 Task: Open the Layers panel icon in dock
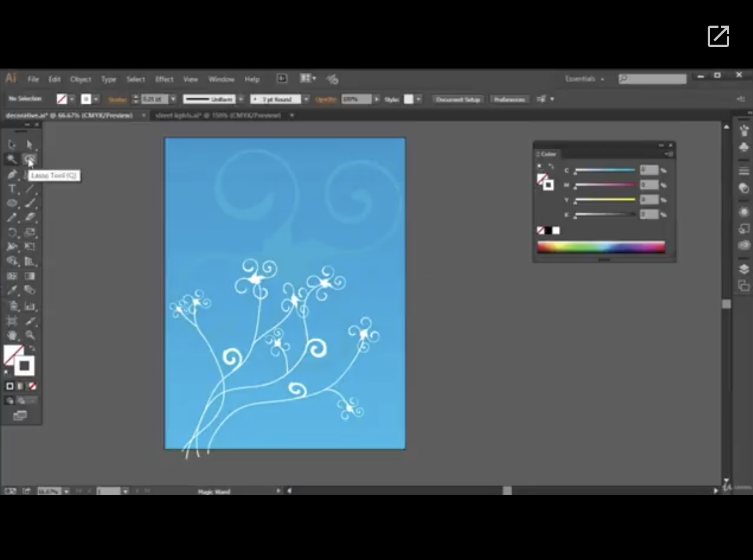743,269
